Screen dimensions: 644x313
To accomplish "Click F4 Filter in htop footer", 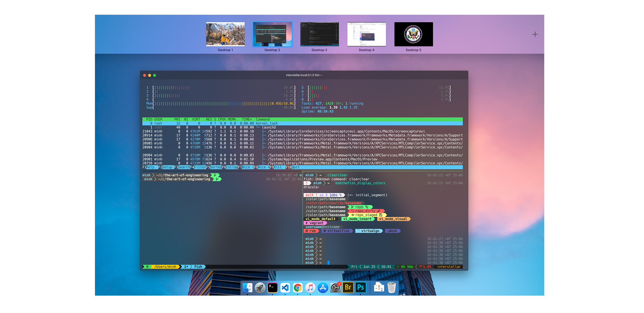I will pos(198,167).
